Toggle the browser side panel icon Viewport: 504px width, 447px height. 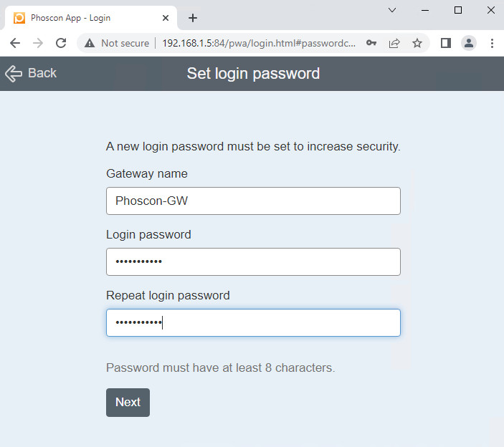pyautogui.click(x=445, y=43)
